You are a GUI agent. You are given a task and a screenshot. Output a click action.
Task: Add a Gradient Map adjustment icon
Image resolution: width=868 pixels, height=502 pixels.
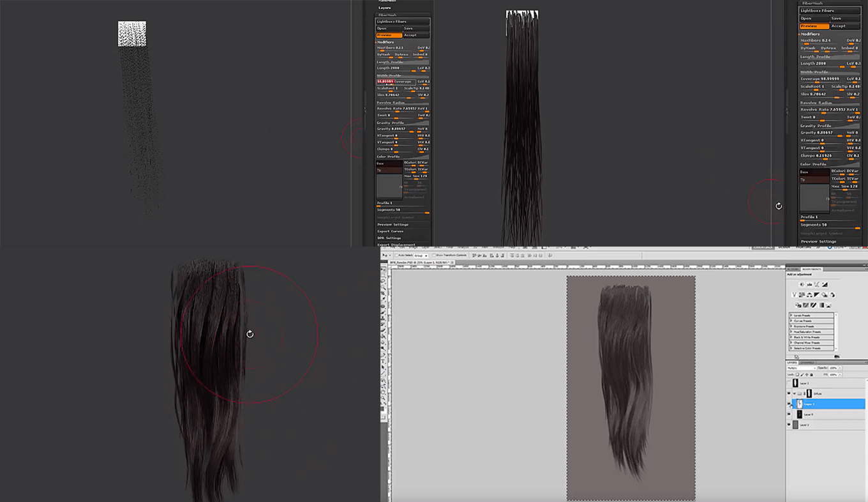click(x=821, y=305)
